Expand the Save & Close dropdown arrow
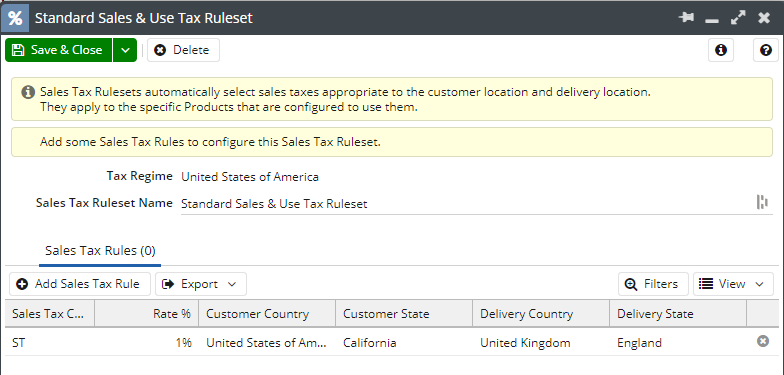Screen dimensions: 784x375 pos(125,50)
